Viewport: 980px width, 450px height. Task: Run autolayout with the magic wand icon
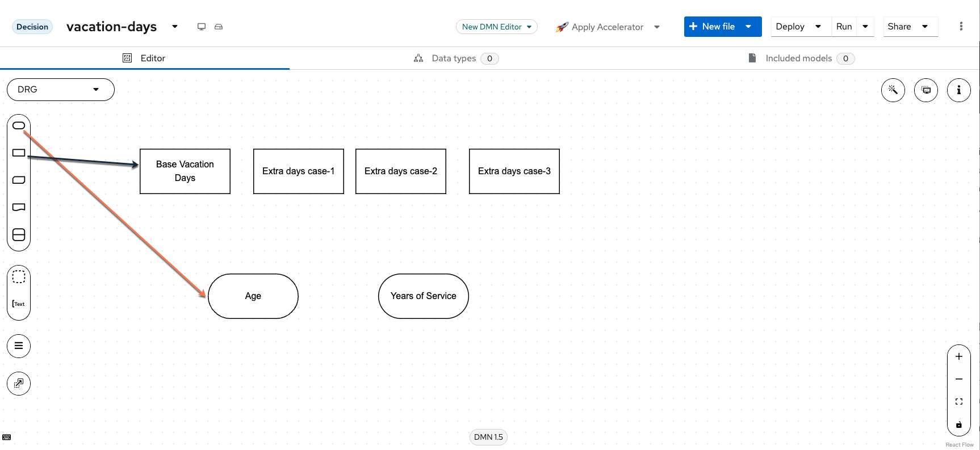point(893,90)
